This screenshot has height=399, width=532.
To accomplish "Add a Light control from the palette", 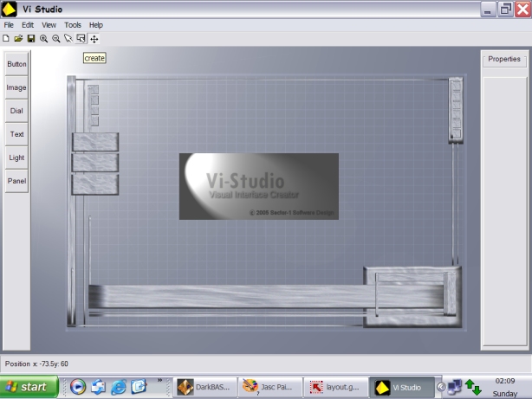I will pyautogui.click(x=16, y=158).
